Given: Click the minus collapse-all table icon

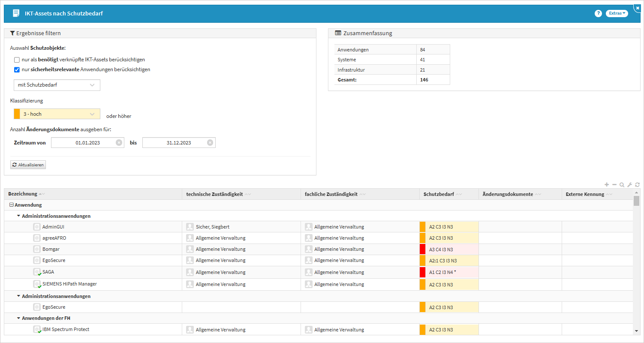Looking at the screenshot, I should [614, 184].
